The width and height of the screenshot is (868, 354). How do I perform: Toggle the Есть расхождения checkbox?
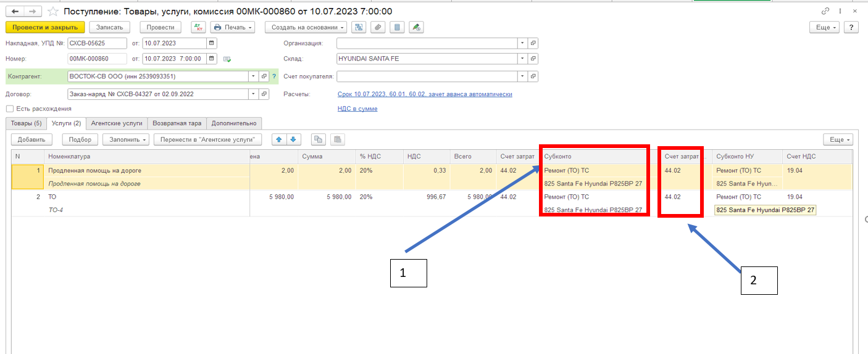(9, 109)
